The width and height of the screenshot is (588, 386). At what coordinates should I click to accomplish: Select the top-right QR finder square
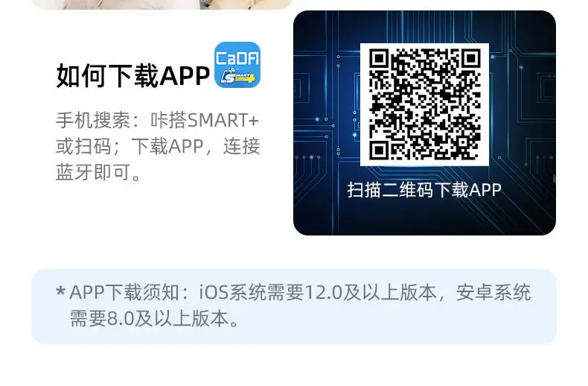click(471, 59)
